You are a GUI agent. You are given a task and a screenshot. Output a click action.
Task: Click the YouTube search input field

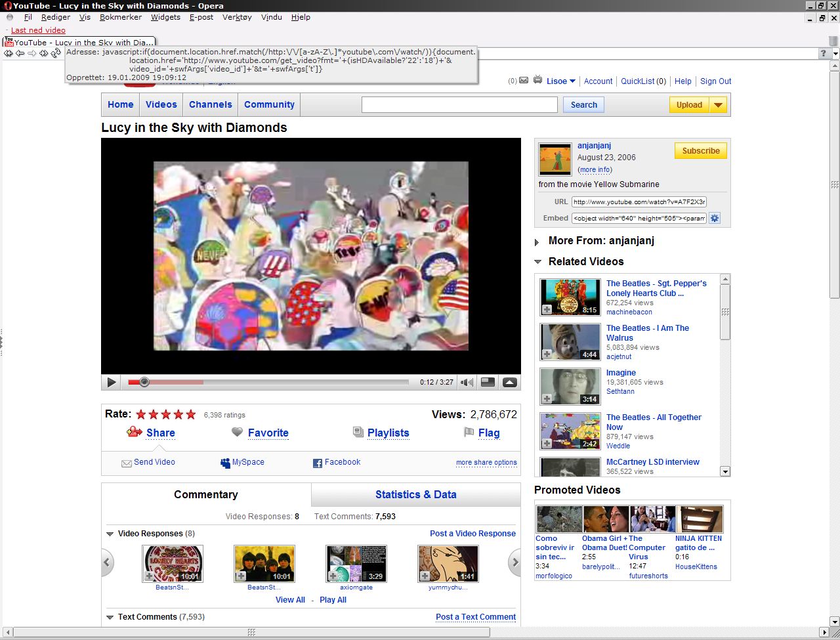(x=459, y=104)
